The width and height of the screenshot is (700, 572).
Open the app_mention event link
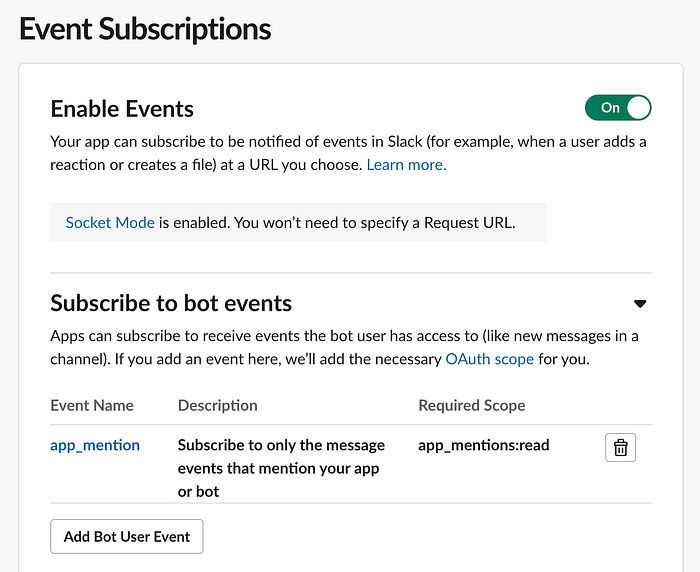(95, 445)
